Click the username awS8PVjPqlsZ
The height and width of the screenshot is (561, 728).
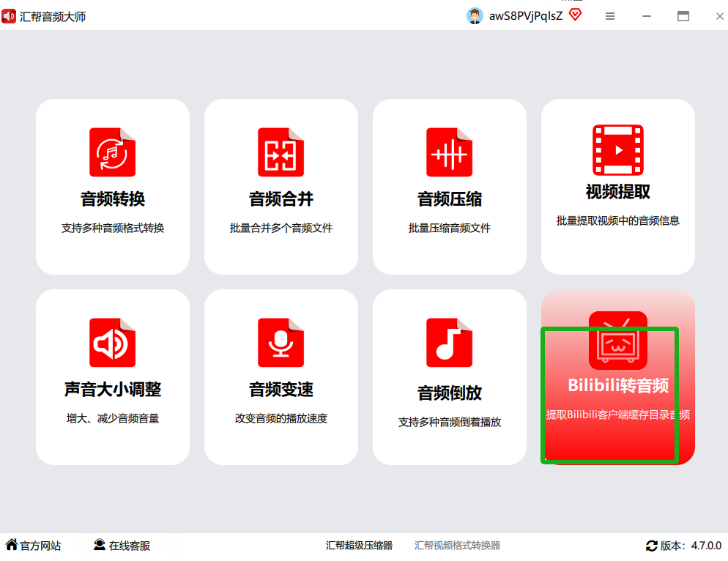526,16
